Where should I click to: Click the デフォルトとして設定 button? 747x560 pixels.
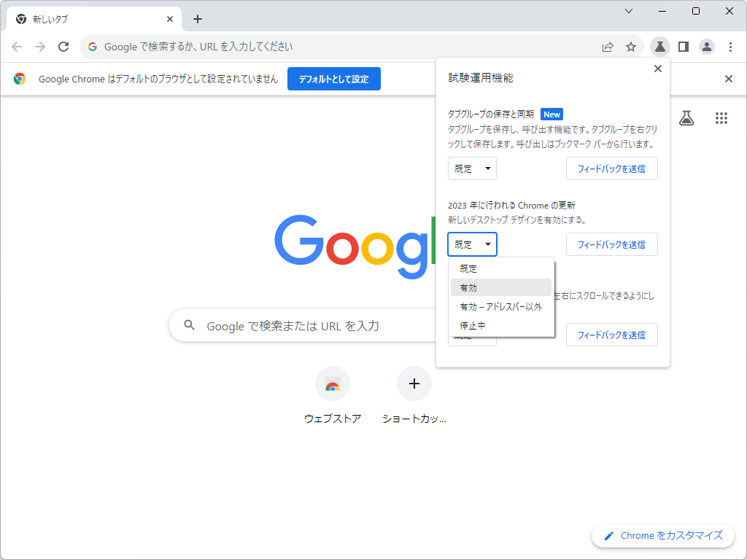(x=333, y=79)
